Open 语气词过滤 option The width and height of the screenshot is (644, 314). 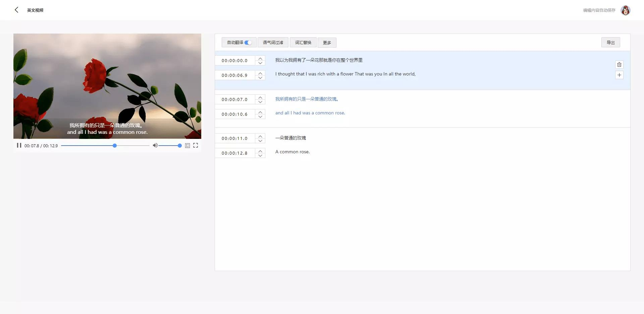coord(273,43)
